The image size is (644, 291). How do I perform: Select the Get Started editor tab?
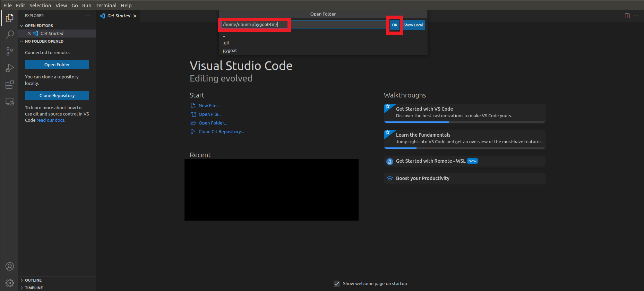click(118, 16)
